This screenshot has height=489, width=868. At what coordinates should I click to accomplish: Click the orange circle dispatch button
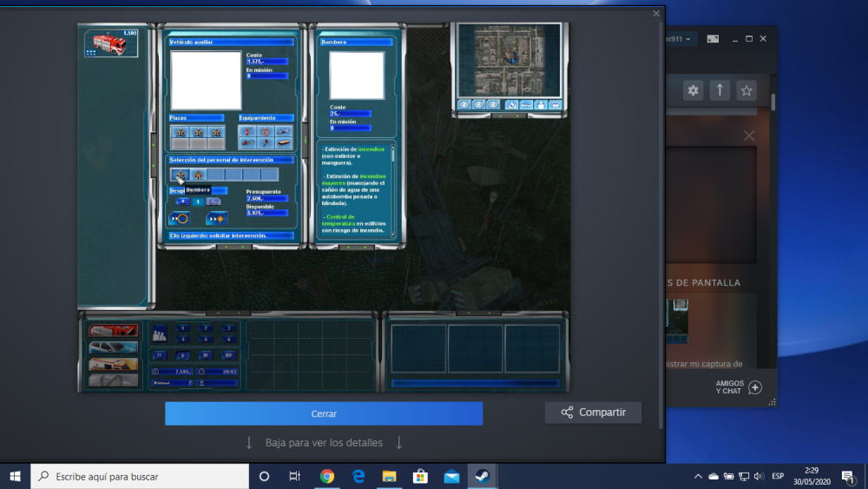coord(180,219)
